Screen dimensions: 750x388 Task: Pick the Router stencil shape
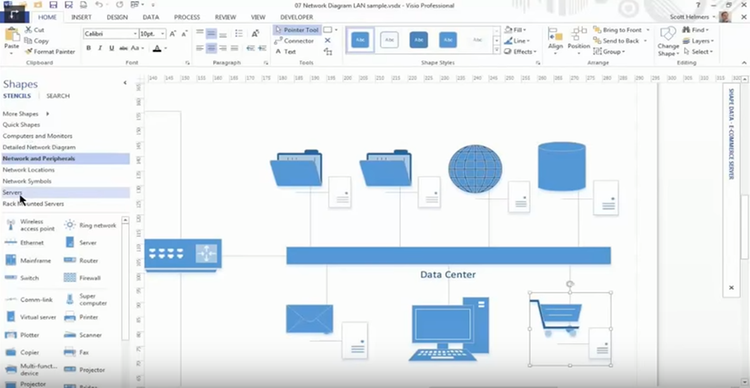(x=70, y=260)
